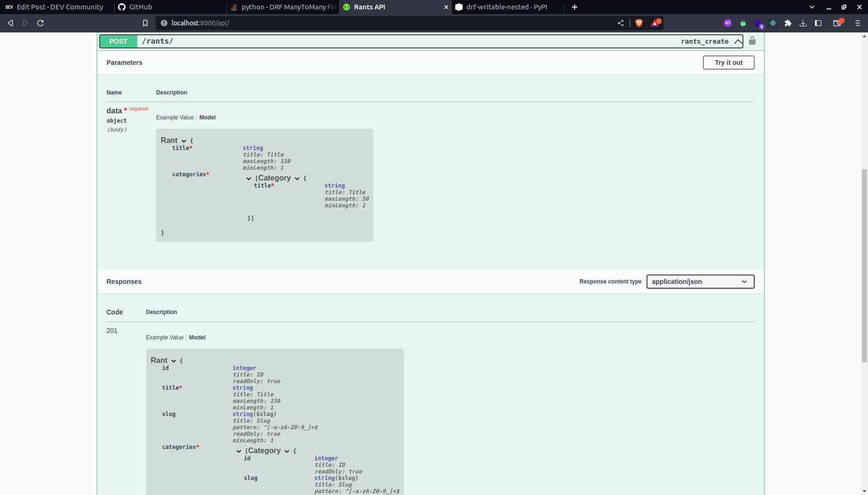This screenshot has height=495, width=868.
Task: Open the browser hamburger menu
Action: (858, 23)
